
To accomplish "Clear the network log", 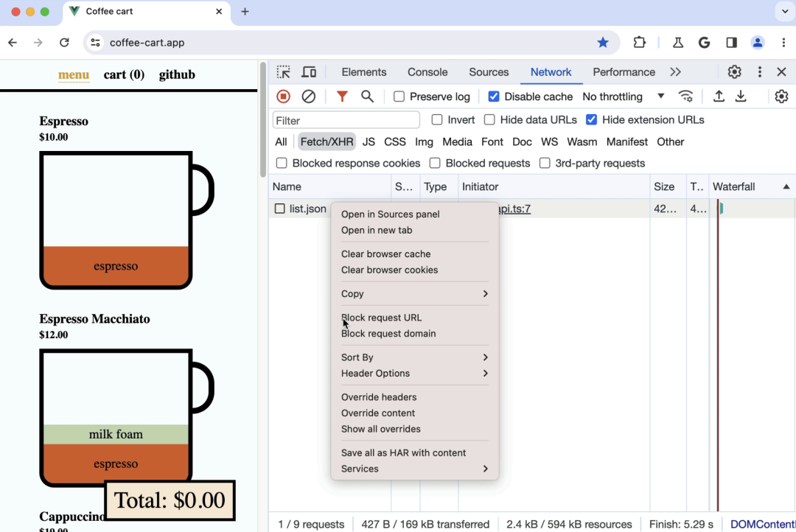I will tap(309, 97).
